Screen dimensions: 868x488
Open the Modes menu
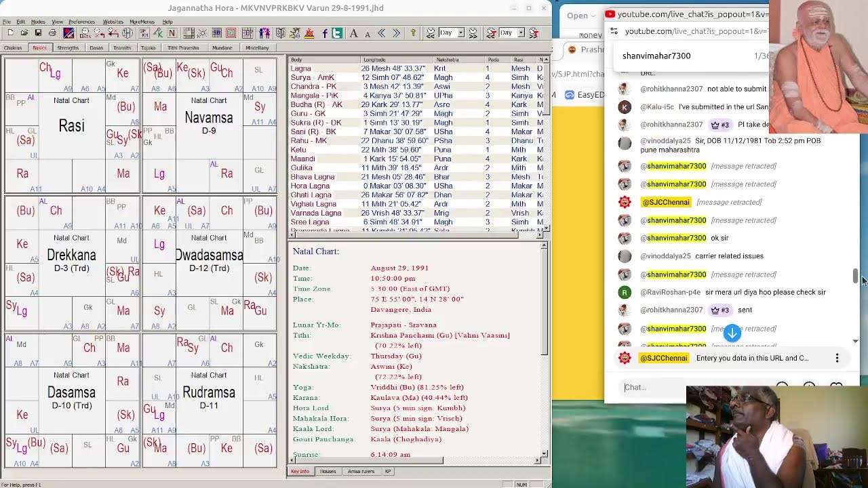pos(38,22)
